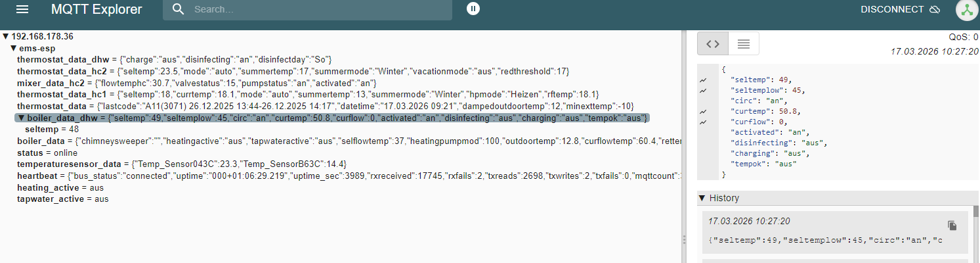
Task: Open the connection avatar icon
Action: coord(966,10)
